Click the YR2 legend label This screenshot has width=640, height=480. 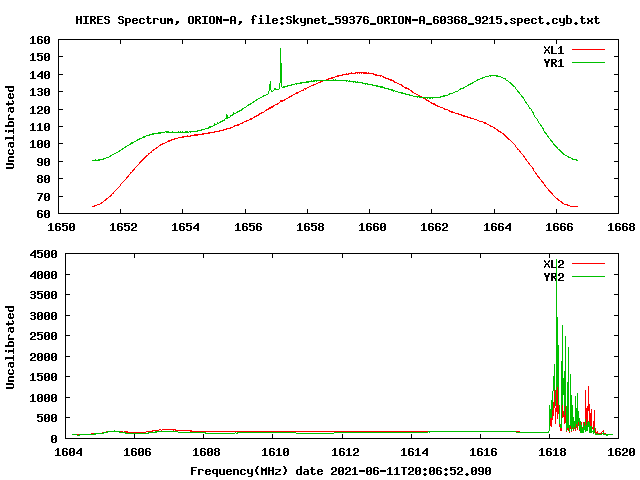pyautogui.click(x=553, y=277)
